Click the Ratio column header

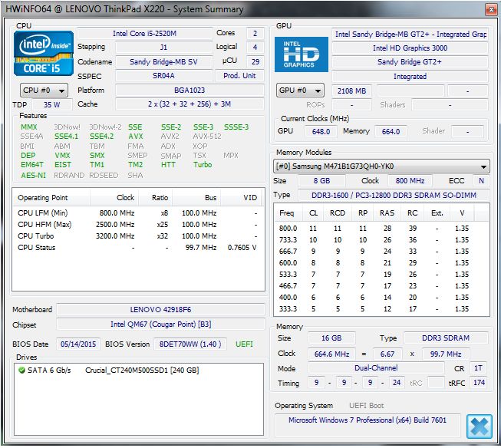156,198
